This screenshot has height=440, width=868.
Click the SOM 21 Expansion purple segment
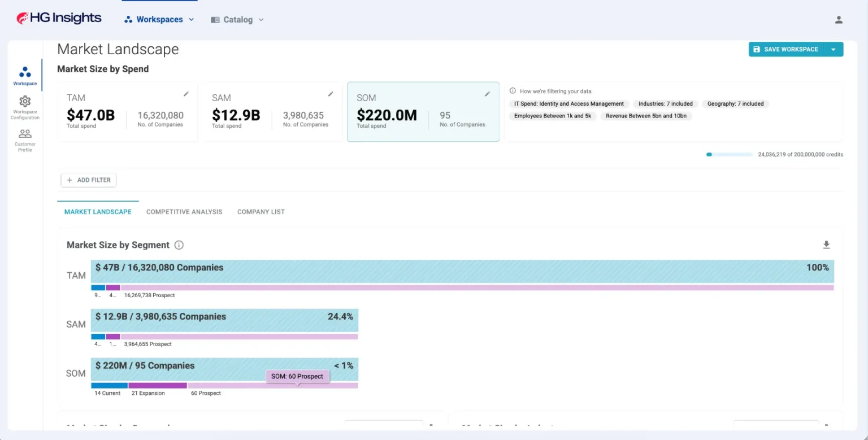158,386
